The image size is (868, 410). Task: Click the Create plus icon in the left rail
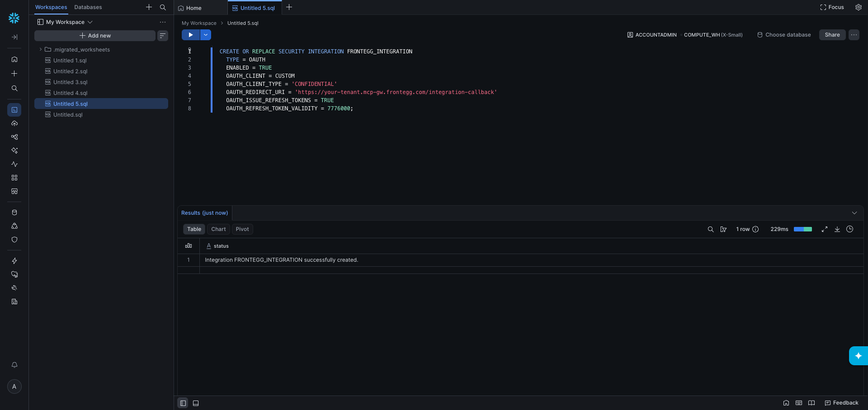[x=14, y=74]
